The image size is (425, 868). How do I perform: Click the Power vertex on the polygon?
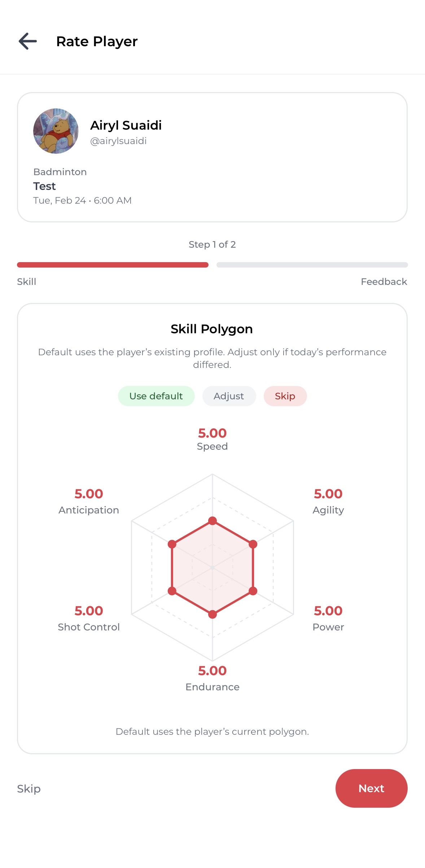253,591
